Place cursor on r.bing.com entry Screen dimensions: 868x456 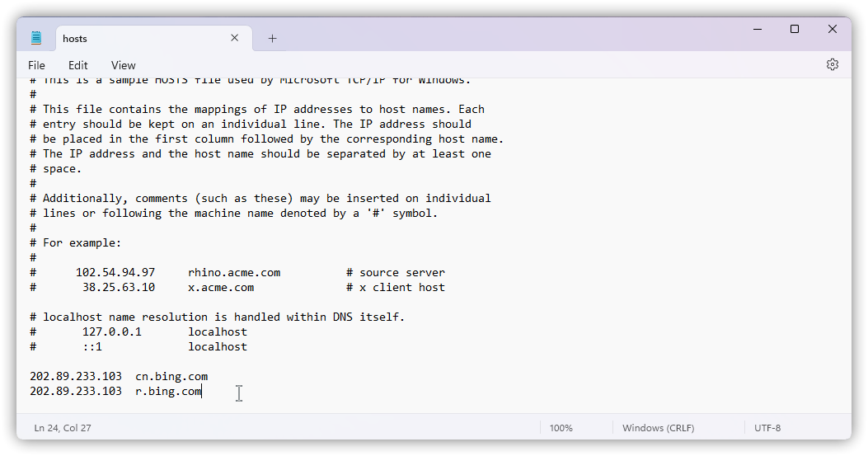click(168, 392)
